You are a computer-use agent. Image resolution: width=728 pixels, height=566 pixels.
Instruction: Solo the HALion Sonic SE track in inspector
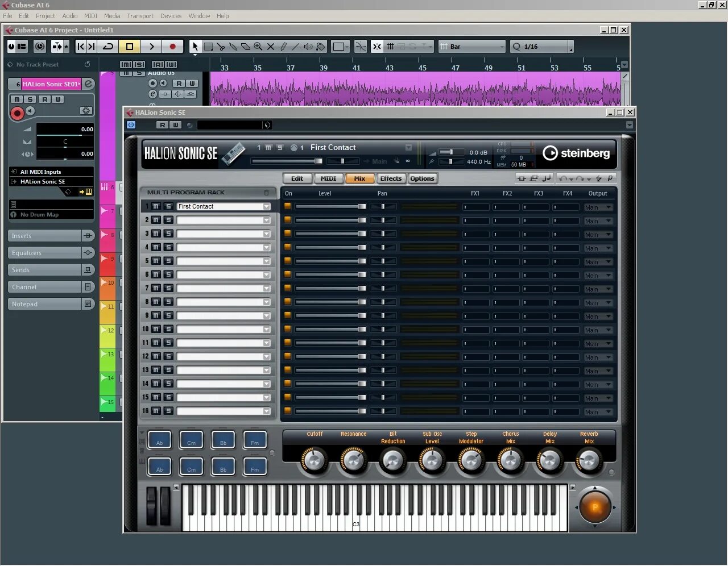[30, 99]
